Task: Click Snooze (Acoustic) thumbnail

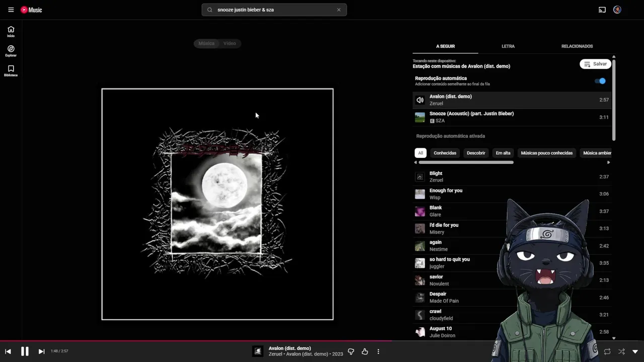Action: point(420,117)
